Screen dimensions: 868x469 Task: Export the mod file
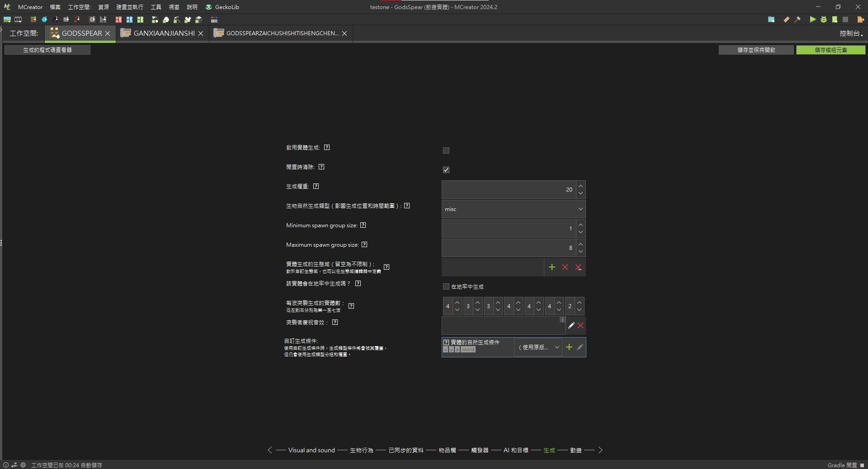(x=861, y=19)
